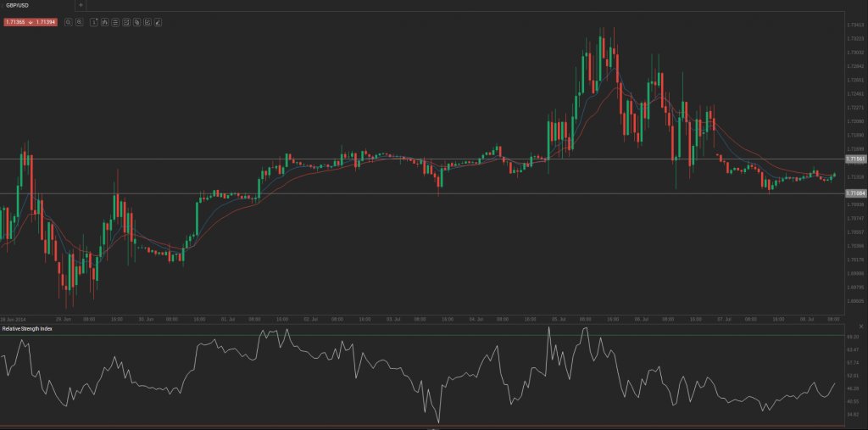
Task: Click the 1.73413 price axis value
Action: pos(856,25)
